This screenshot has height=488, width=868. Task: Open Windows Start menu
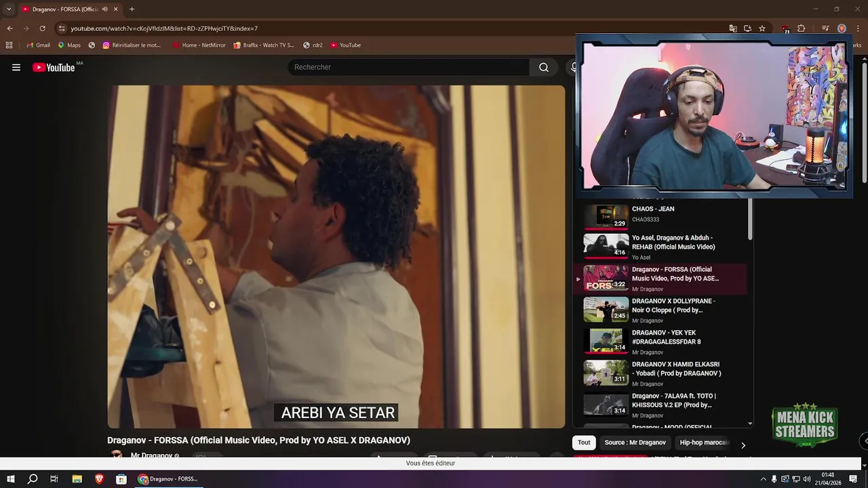(x=11, y=479)
